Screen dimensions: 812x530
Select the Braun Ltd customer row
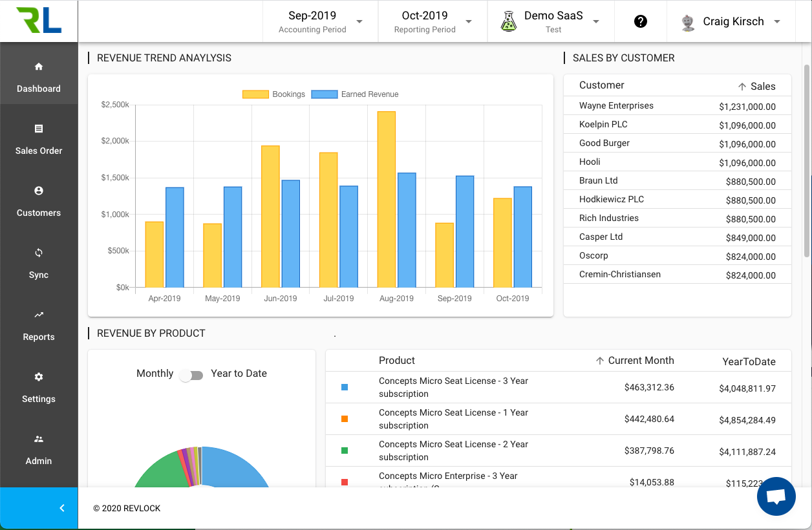[x=678, y=181]
